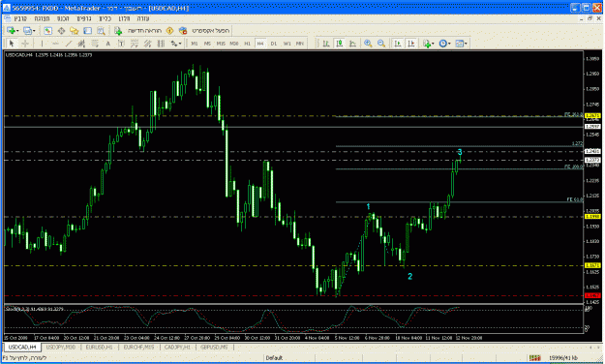The image size is (605, 364).
Task: Select the Text 'A' tool
Action: tap(108, 44)
